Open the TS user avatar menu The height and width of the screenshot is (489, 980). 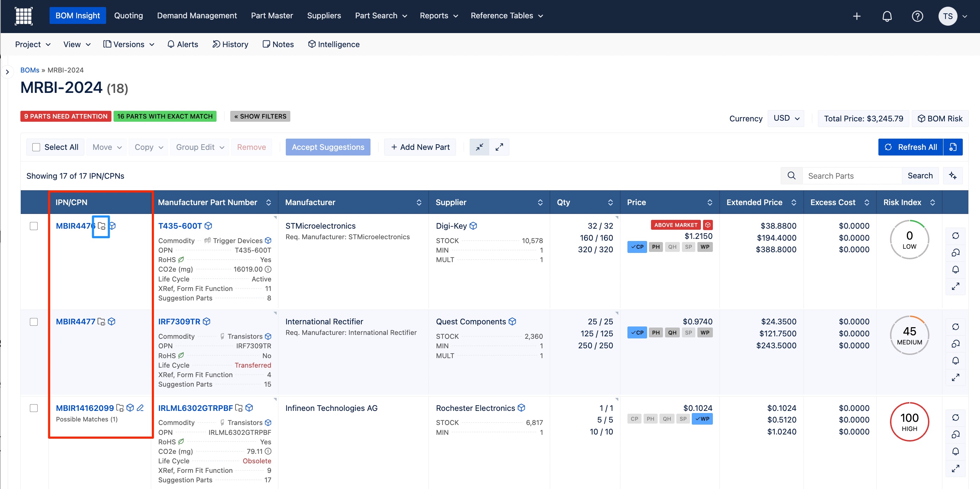(x=948, y=16)
